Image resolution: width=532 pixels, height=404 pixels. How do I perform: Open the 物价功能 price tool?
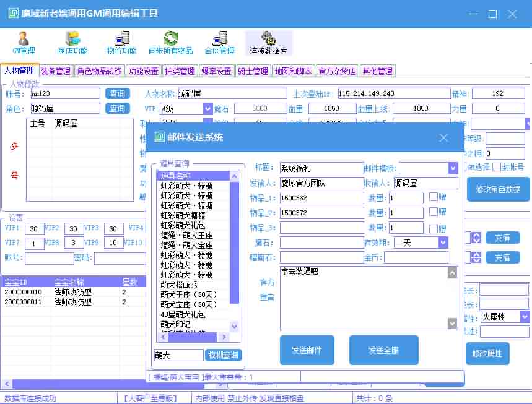(121, 42)
